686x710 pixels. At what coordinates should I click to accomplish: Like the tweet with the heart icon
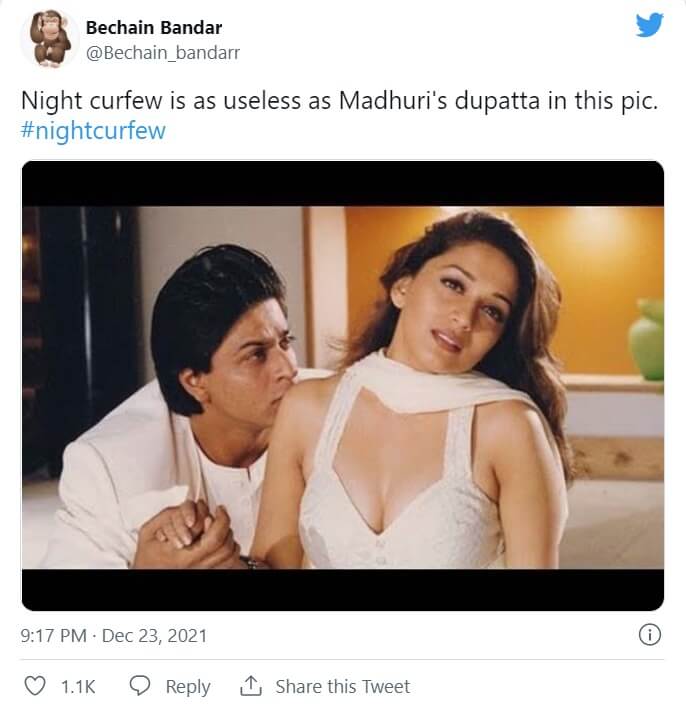click(x=35, y=686)
